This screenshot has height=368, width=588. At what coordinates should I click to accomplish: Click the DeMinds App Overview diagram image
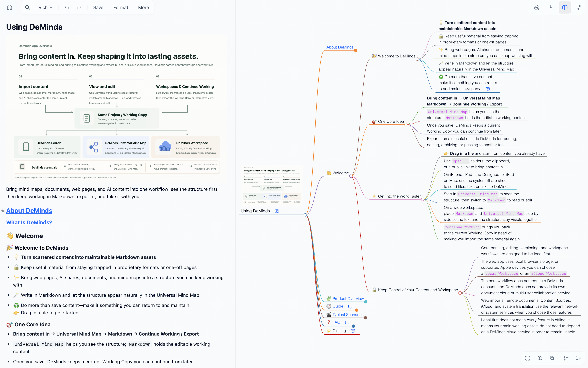[117, 109]
